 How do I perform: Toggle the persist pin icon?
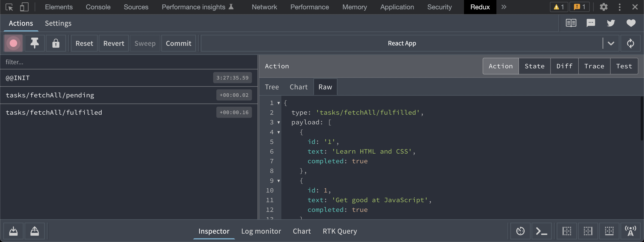pos(34,43)
